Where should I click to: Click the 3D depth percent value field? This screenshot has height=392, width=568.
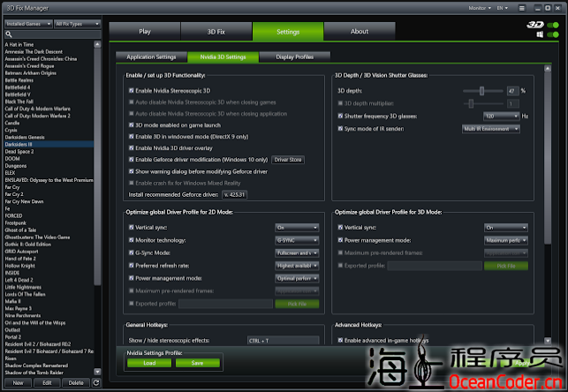coord(512,91)
